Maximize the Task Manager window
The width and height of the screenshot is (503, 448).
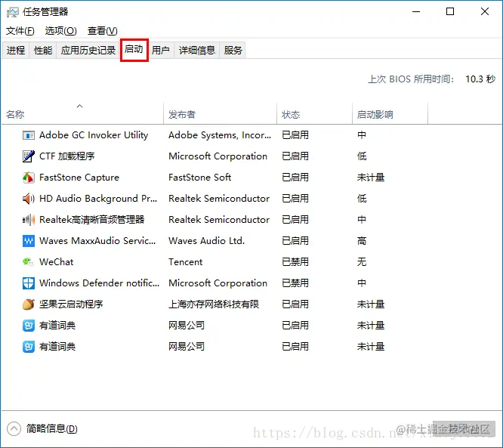(450, 11)
